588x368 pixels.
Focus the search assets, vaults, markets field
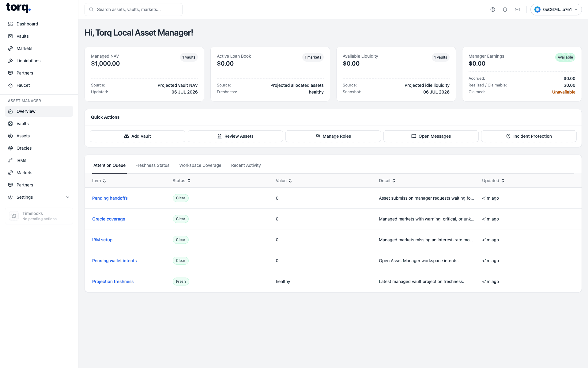pyautogui.click(x=134, y=10)
